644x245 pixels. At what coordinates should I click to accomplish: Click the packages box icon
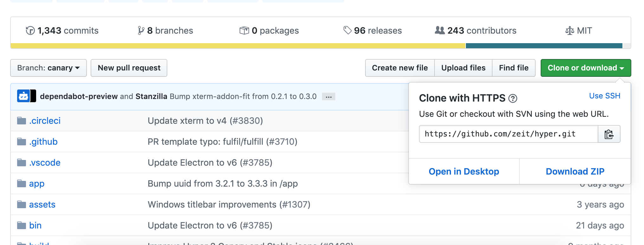[x=244, y=30]
